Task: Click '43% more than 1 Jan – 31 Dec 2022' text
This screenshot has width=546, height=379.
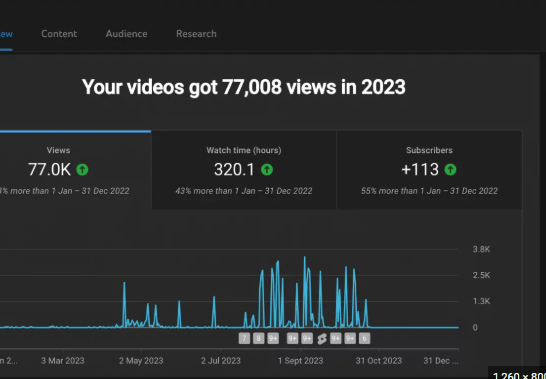Action: point(244,191)
